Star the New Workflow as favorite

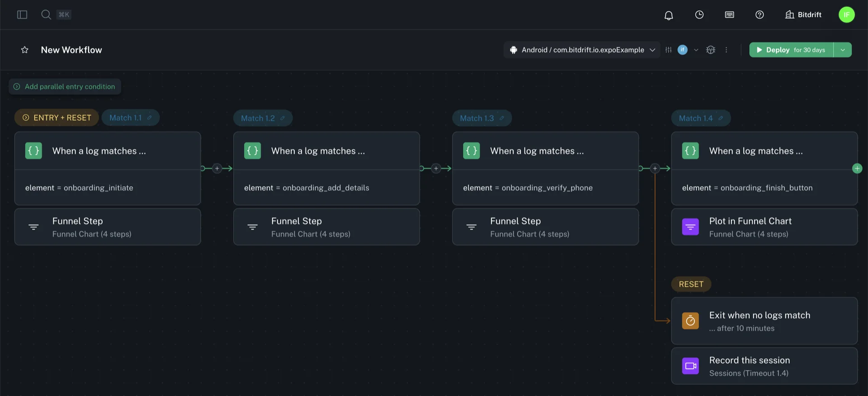25,50
